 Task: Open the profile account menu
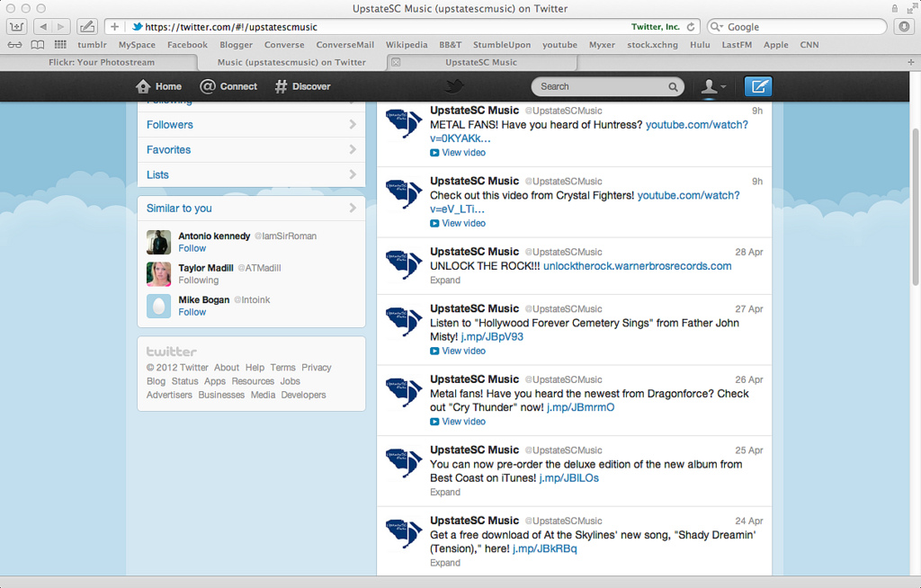point(713,87)
